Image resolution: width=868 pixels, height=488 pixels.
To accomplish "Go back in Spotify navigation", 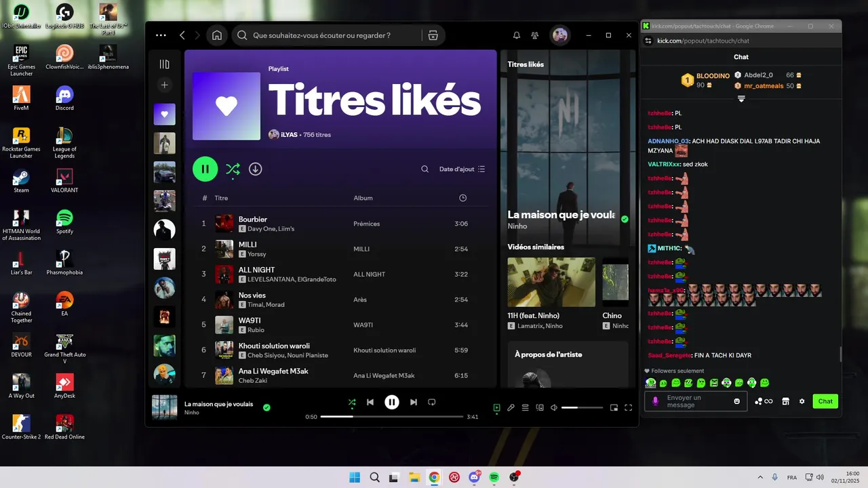I will click(x=182, y=35).
